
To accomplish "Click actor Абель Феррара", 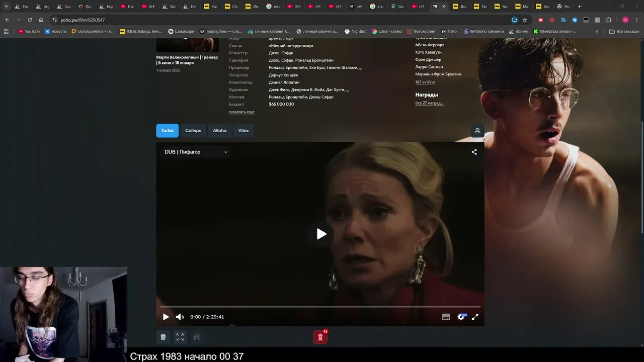I will pyautogui.click(x=430, y=45).
